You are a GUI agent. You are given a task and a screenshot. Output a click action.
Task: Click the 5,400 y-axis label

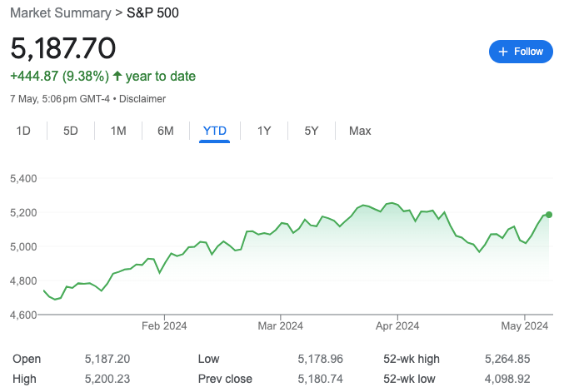23,178
